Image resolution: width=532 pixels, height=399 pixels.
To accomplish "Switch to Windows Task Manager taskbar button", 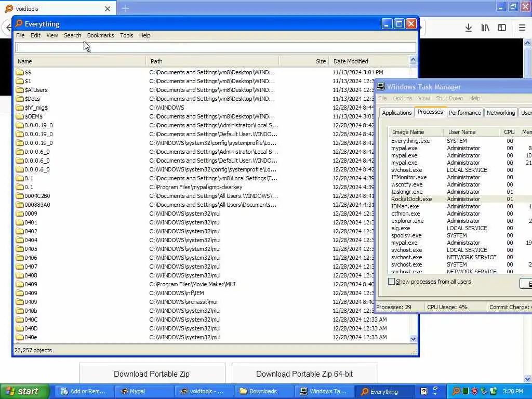I will (x=324, y=391).
